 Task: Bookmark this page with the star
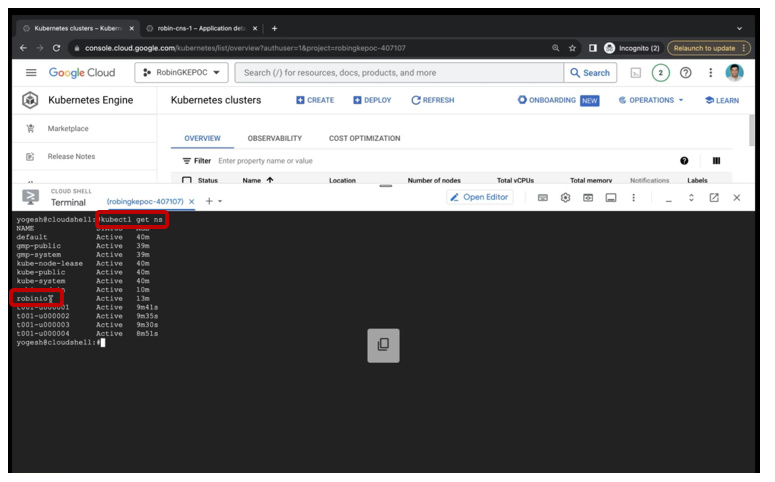572,48
